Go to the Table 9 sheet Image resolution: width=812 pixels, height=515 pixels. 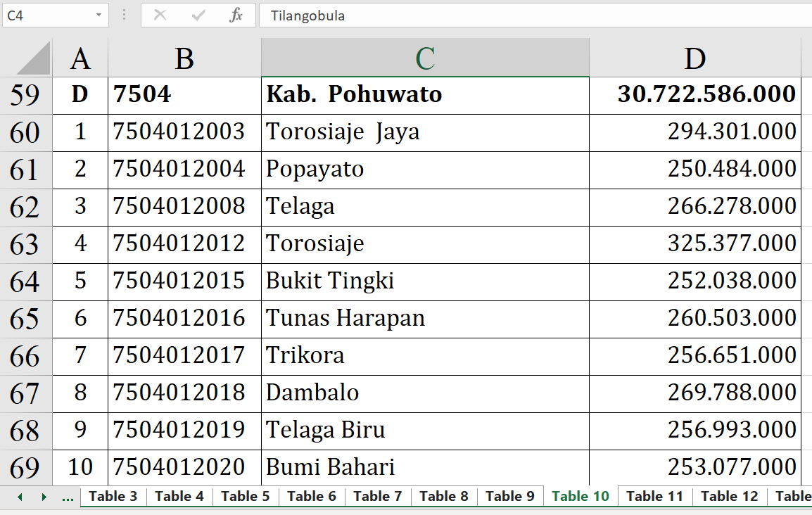[509, 496]
